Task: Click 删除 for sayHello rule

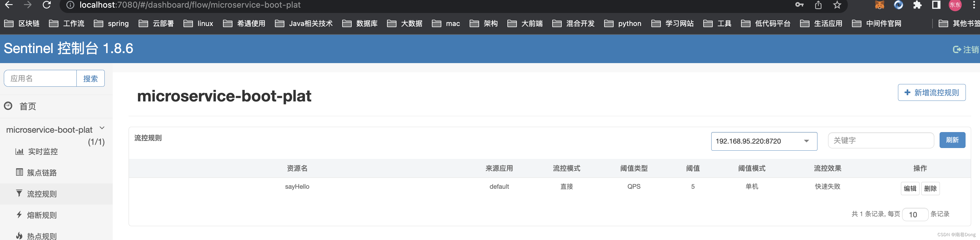Action: click(x=930, y=188)
